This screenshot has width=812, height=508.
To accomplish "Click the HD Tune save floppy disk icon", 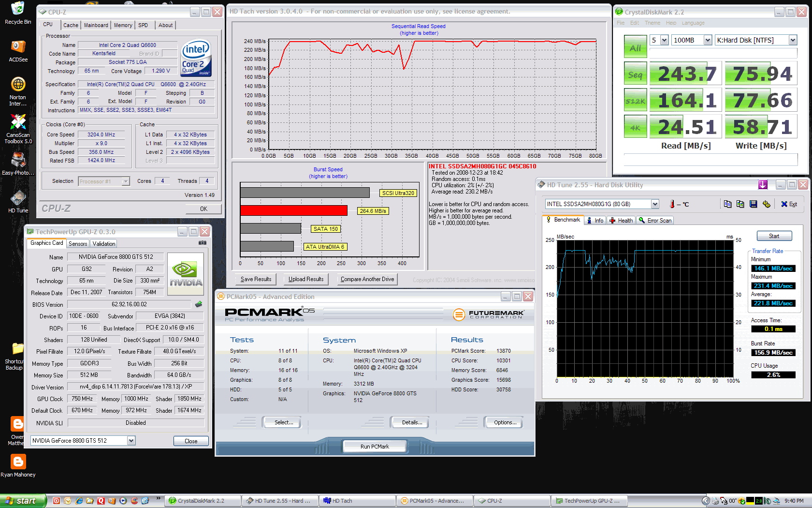I will coord(753,204).
